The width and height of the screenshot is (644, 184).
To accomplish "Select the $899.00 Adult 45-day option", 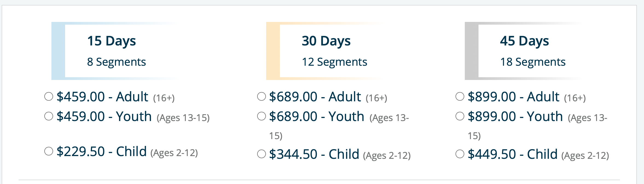I will point(460,96).
